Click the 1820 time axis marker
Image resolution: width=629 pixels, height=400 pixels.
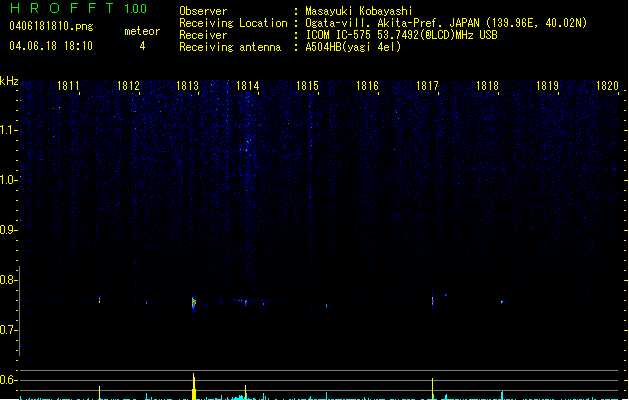click(x=607, y=86)
